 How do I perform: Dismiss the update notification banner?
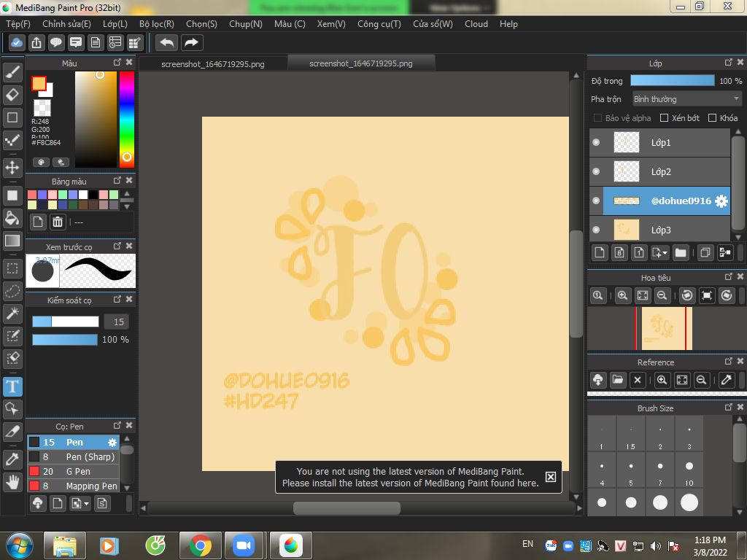tap(550, 477)
